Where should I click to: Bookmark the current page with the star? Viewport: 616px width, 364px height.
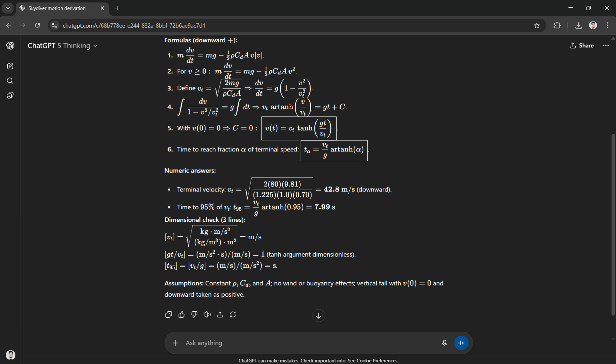click(x=537, y=25)
